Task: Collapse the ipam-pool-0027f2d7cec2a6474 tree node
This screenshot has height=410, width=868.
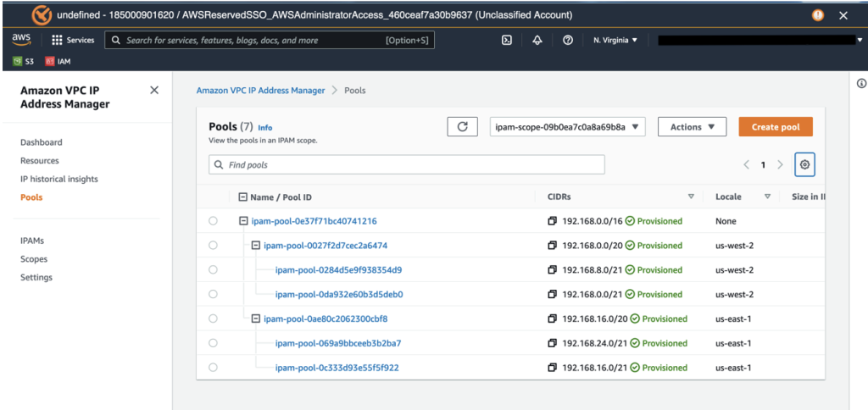Action: (x=256, y=245)
